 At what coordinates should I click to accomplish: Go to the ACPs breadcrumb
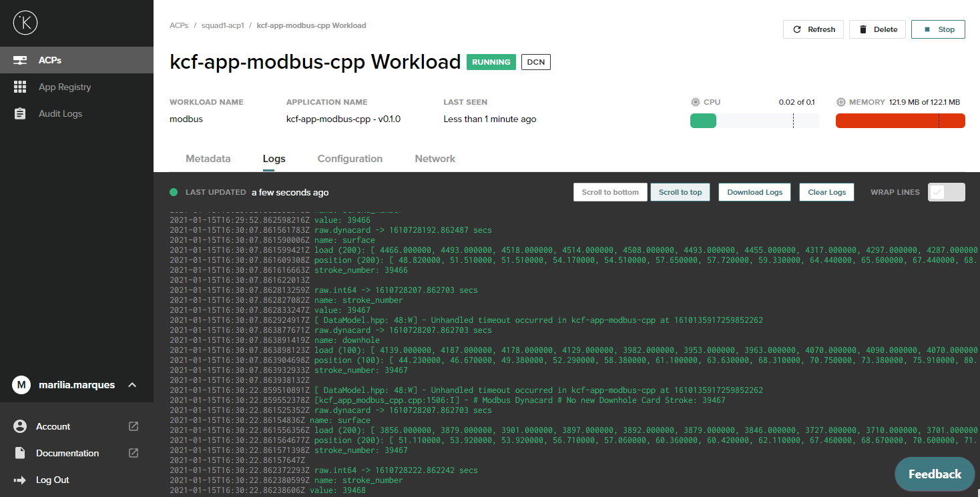pos(179,25)
